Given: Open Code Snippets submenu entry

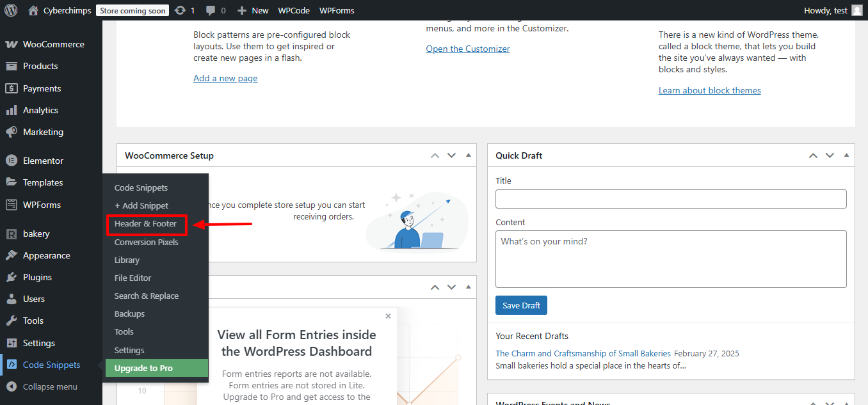Looking at the screenshot, I should 141,187.
